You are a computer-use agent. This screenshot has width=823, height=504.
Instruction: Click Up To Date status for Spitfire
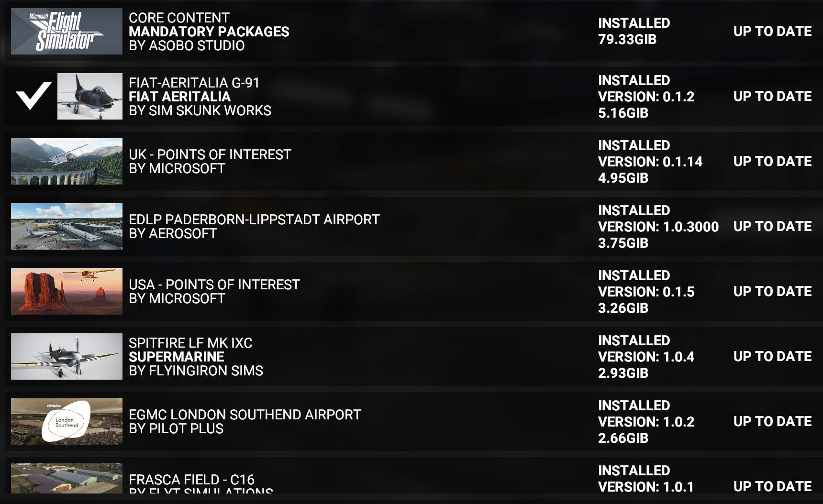(772, 356)
